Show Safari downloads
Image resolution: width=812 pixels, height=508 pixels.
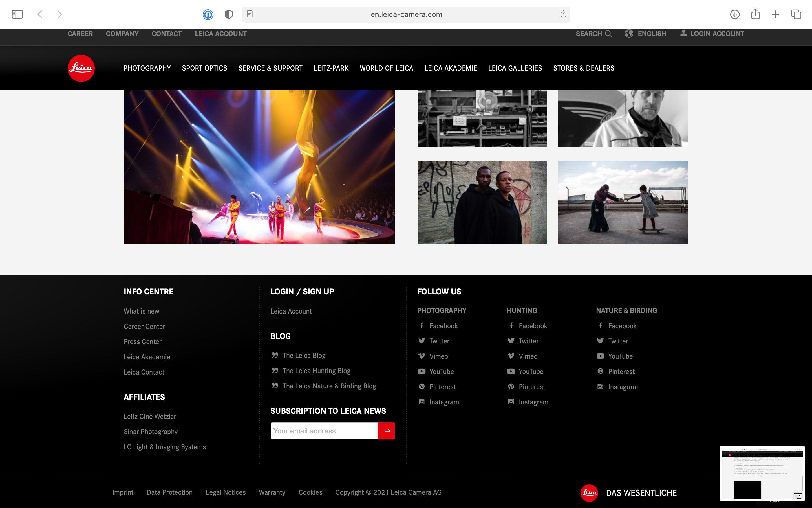(735, 14)
